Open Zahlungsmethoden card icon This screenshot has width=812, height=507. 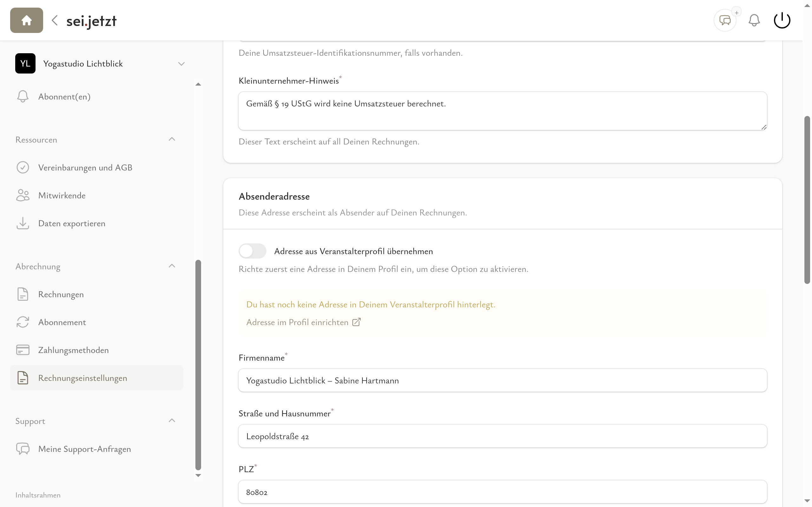[x=23, y=350]
